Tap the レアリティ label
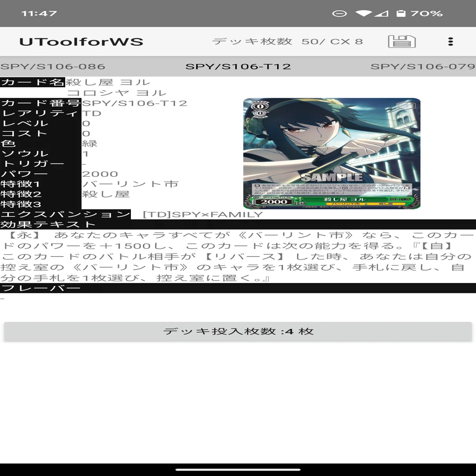The image size is (476, 476). (x=41, y=113)
